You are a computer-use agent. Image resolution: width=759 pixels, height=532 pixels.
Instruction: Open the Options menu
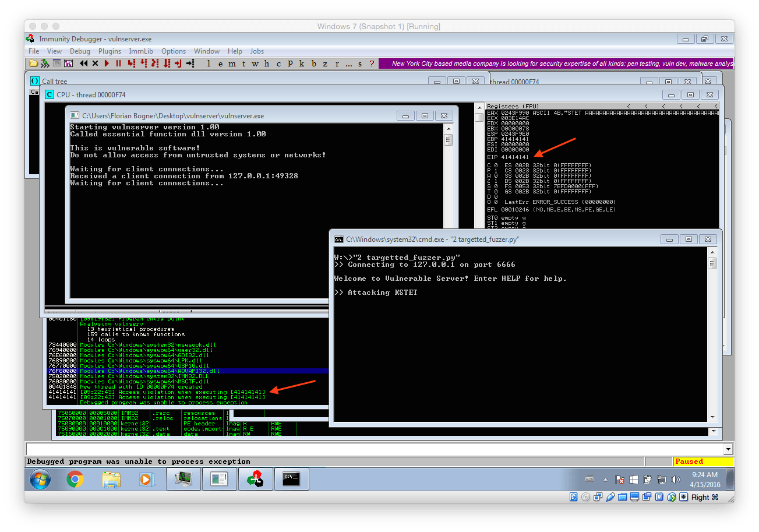click(174, 51)
